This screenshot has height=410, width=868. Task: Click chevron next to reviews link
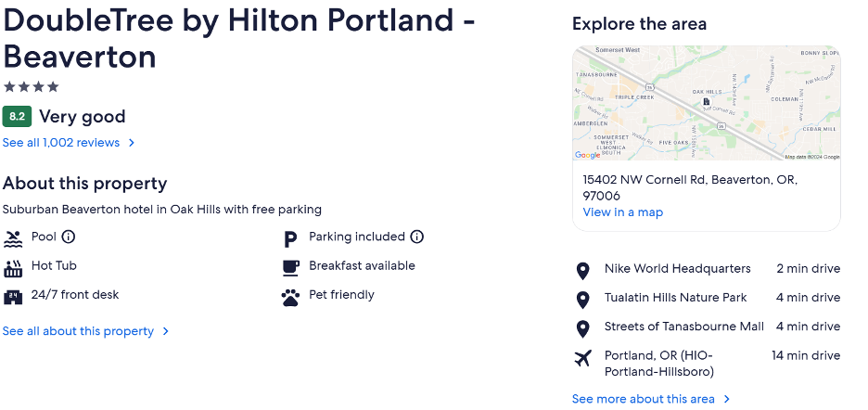tap(132, 143)
